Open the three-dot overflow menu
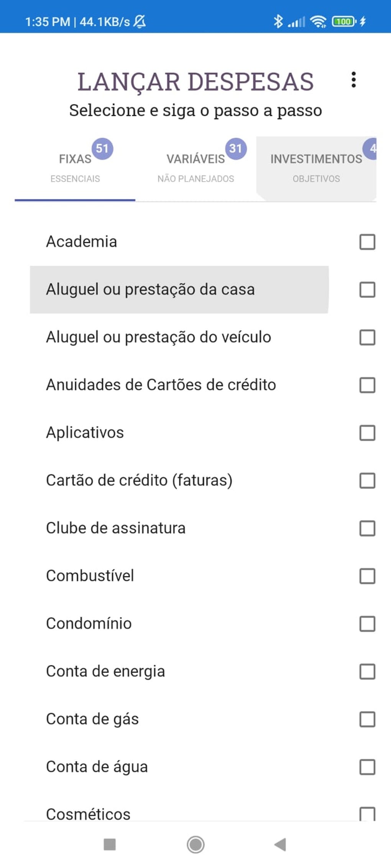The height and width of the screenshot is (868, 391). pos(353,80)
